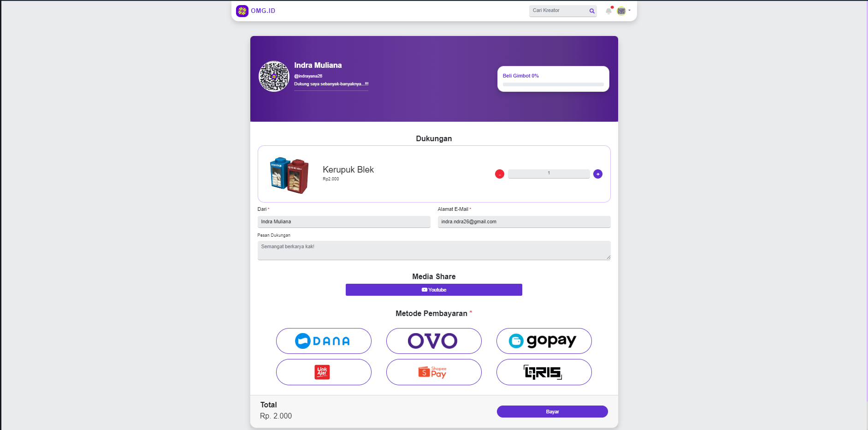The height and width of the screenshot is (430, 868).
Task: Increase quantity with the purple plus button
Action: (x=598, y=174)
